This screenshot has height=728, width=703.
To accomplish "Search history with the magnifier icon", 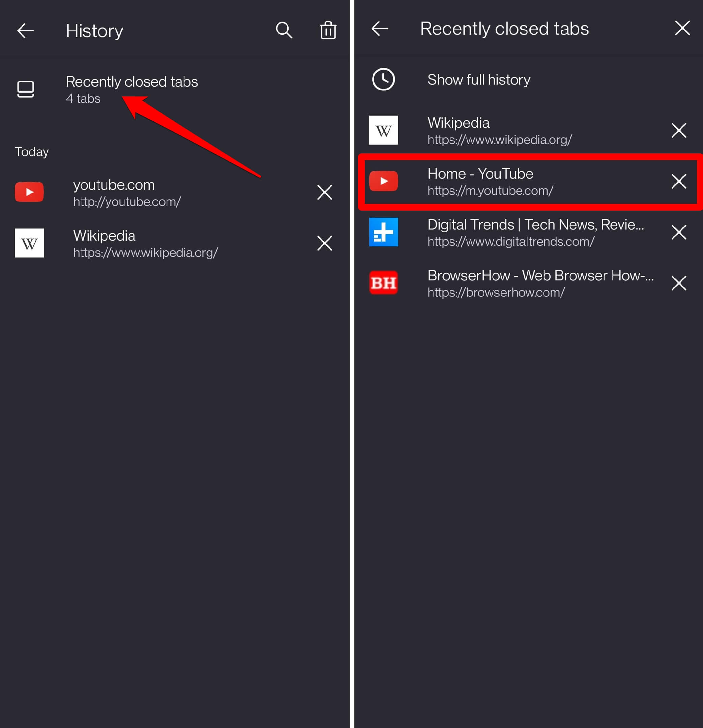I will 284,30.
